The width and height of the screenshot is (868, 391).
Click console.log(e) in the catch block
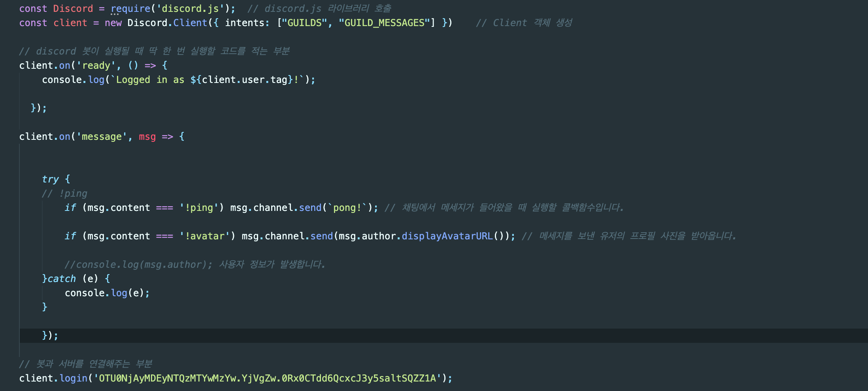107,293
